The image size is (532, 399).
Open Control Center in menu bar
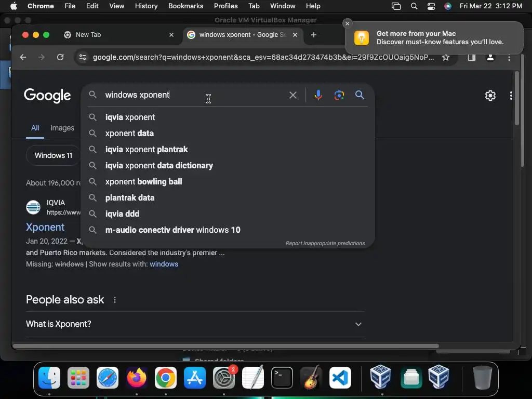coord(431,6)
